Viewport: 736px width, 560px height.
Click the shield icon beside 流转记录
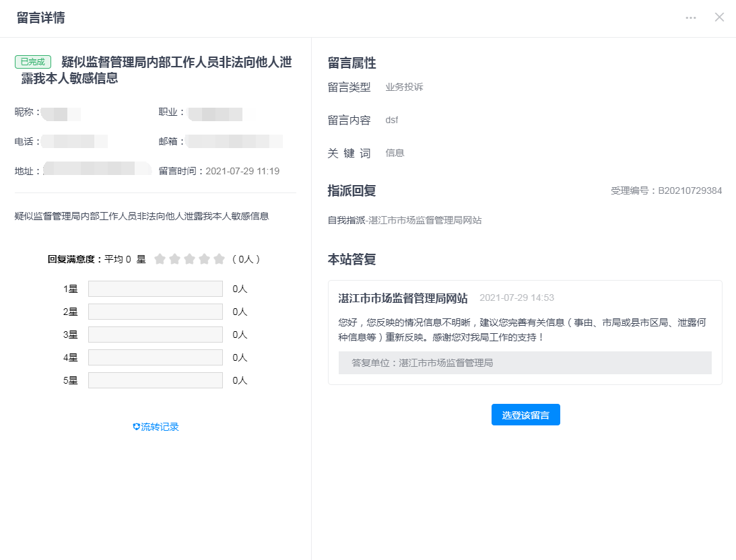pyautogui.click(x=136, y=427)
